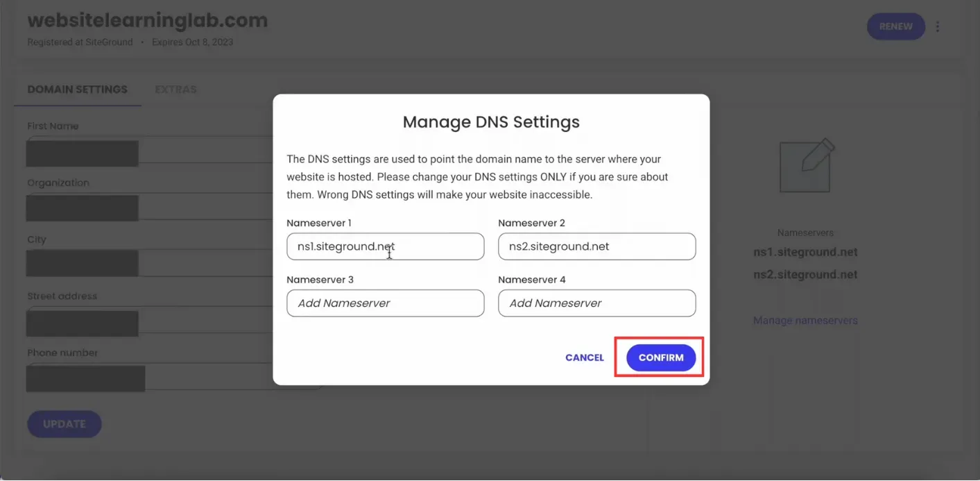
Task: Click the Registered at SiteGround text
Action: (x=80, y=42)
